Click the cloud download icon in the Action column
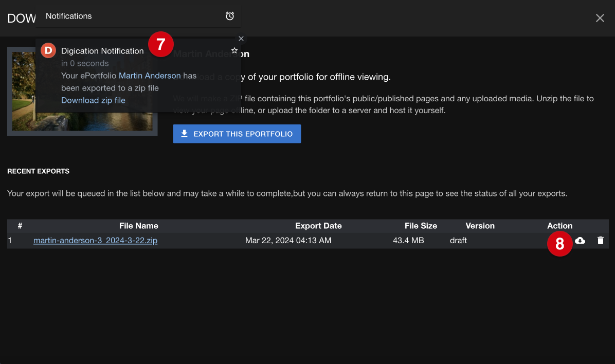The height and width of the screenshot is (364, 615). (580, 241)
